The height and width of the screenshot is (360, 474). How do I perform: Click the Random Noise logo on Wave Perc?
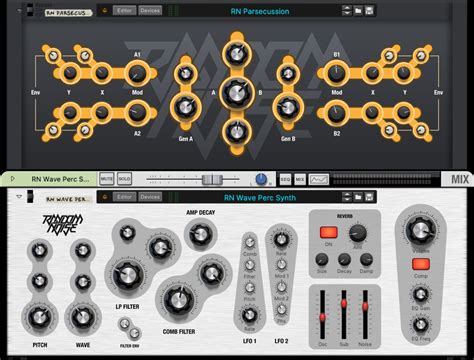click(x=62, y=224)
